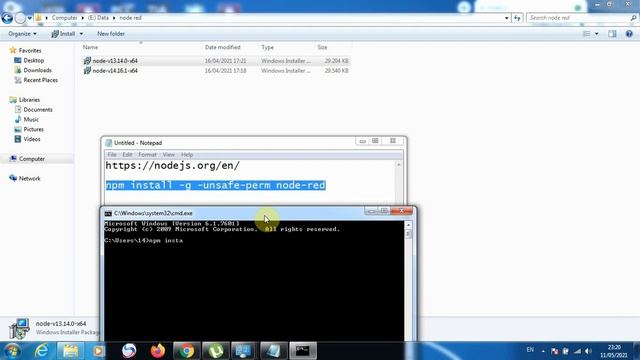Click 'Computer' in the address breadcrumb

pyautogui.click(x=64, y=18)
